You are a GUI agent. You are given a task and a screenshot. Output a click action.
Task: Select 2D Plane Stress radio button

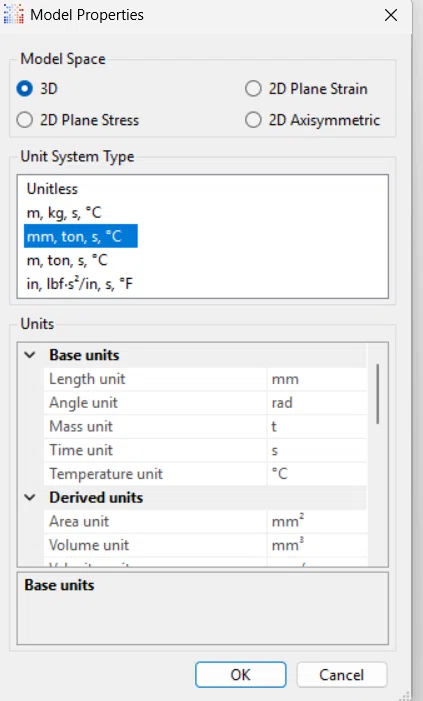[78, 120]
